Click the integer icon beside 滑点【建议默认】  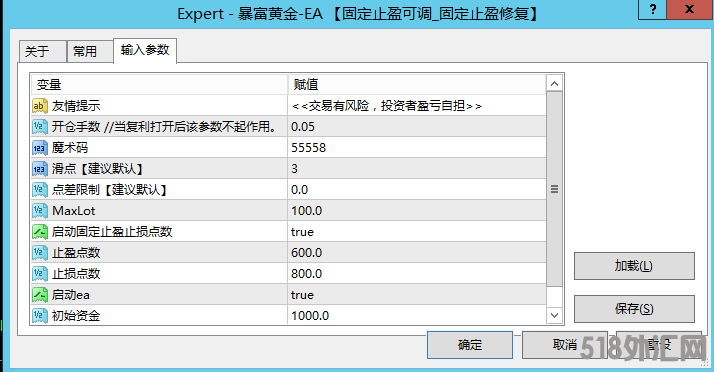click(x=40, y=168)
